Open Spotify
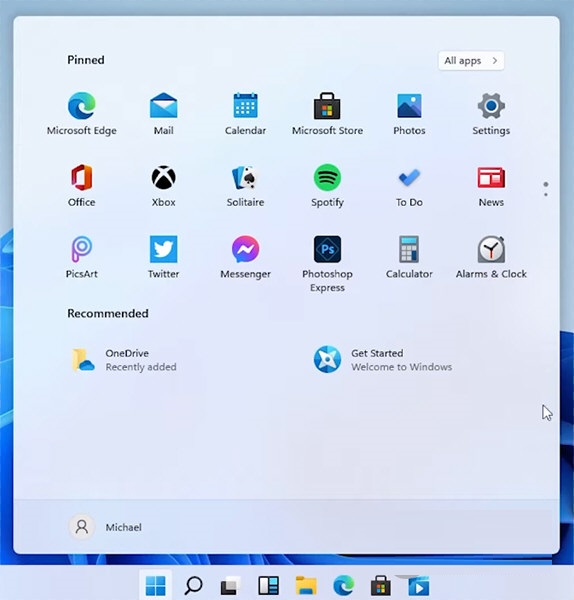The height and width of the screenshot is (600, 574). point(327,186)
